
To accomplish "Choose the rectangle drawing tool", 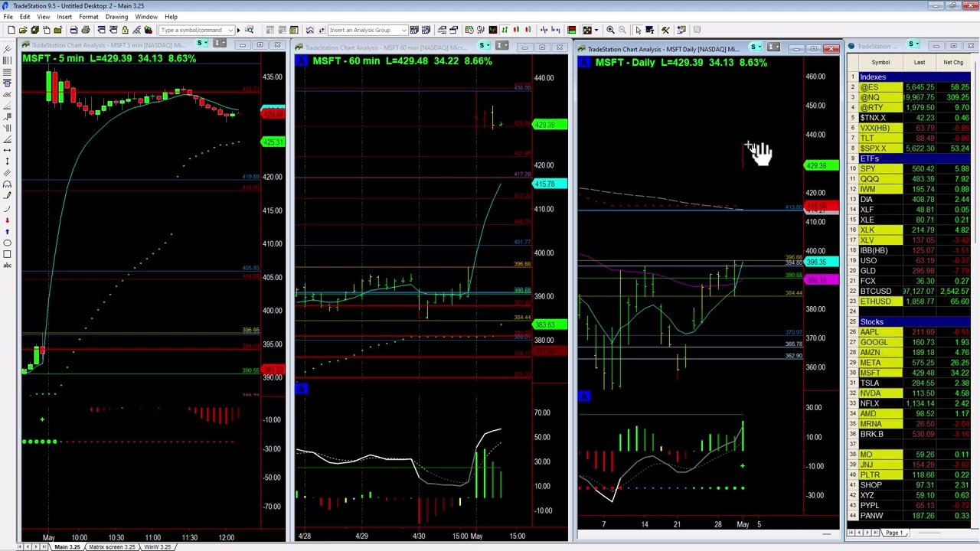I will tap(8, 254).
